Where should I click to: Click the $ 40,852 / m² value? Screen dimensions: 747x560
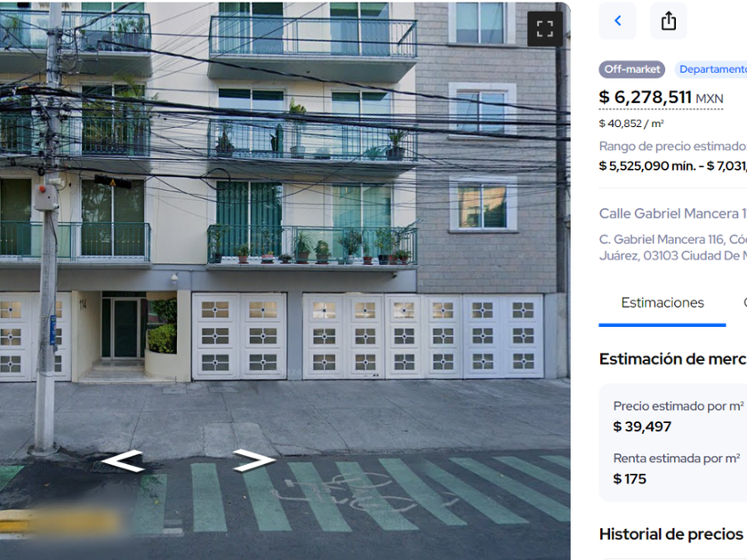[x=631, y=124]
